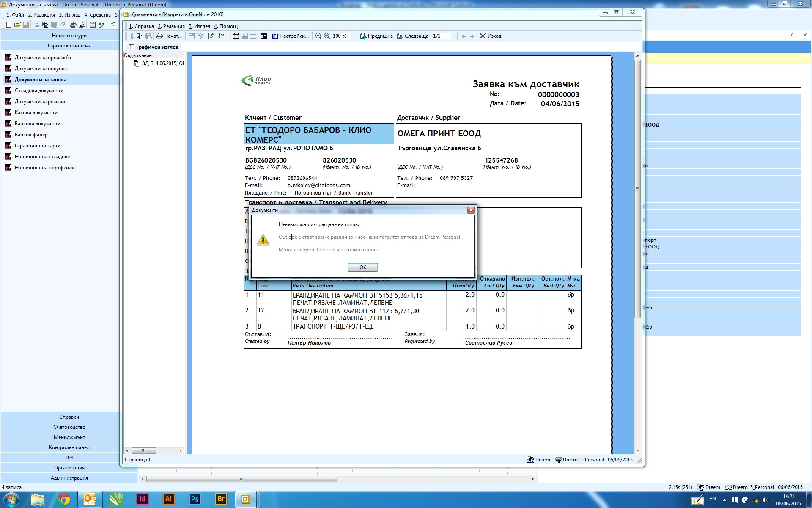Open 1. Справка menu in preview window
Viewport: 812px width, 508px height.
141,26
